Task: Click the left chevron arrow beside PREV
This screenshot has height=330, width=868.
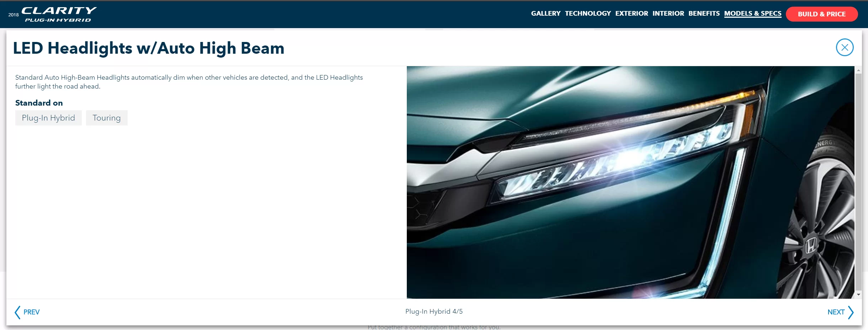Action: point(17,312)
